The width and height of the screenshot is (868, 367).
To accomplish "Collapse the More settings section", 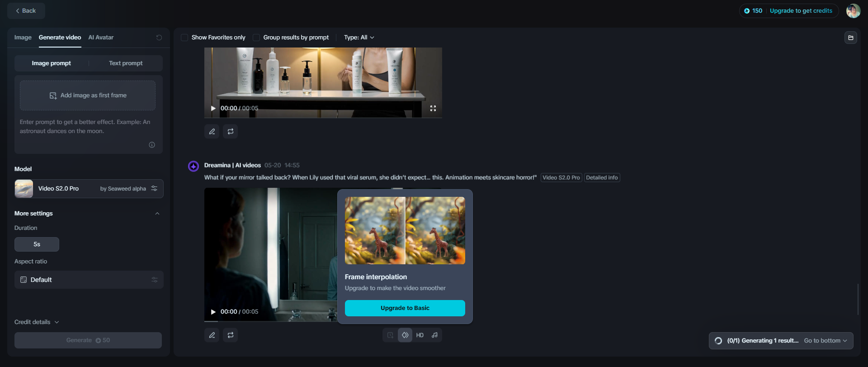I will pyautogui.click(x=157, y=214).
